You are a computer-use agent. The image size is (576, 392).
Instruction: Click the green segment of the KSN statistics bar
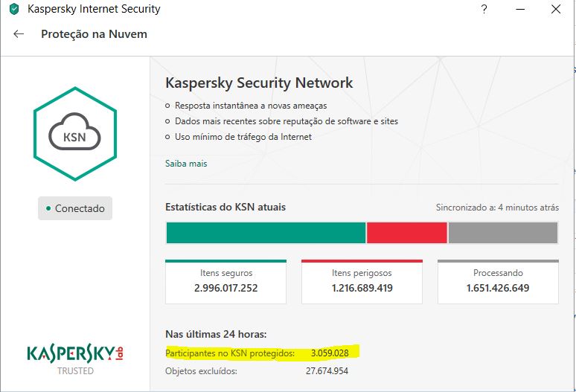[x=265, y=233]
